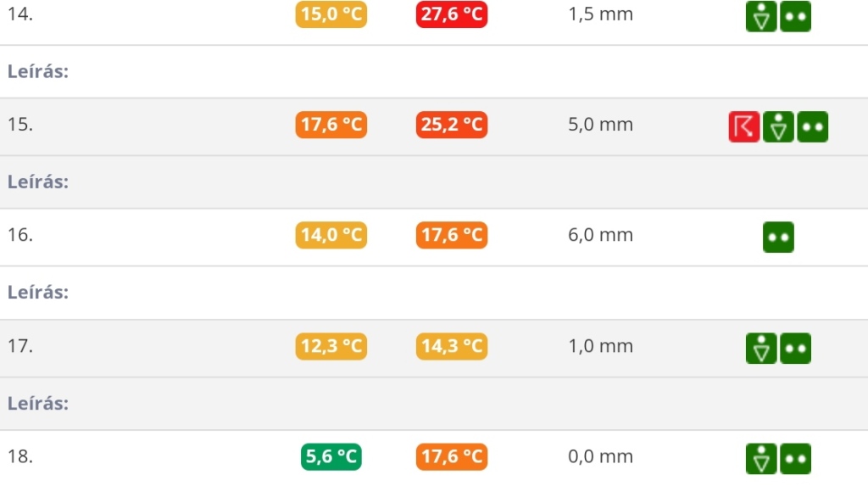This screenshot has height=486, width=868.
Task: Click the two-dot rain icon in row 18
Action: click(795, 459)
